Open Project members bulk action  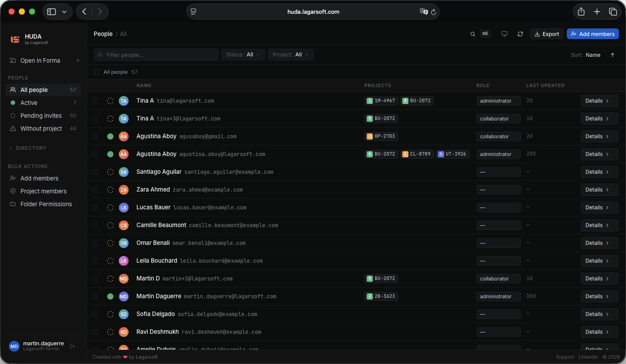43,191
